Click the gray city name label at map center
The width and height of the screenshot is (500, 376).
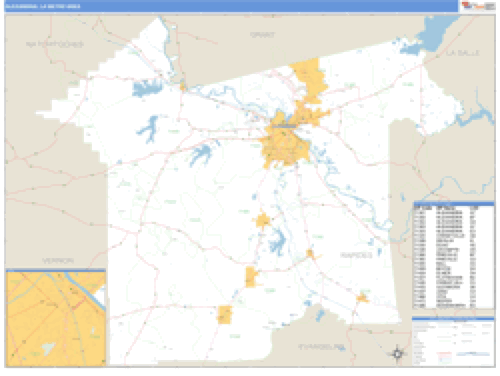(284, 126)
